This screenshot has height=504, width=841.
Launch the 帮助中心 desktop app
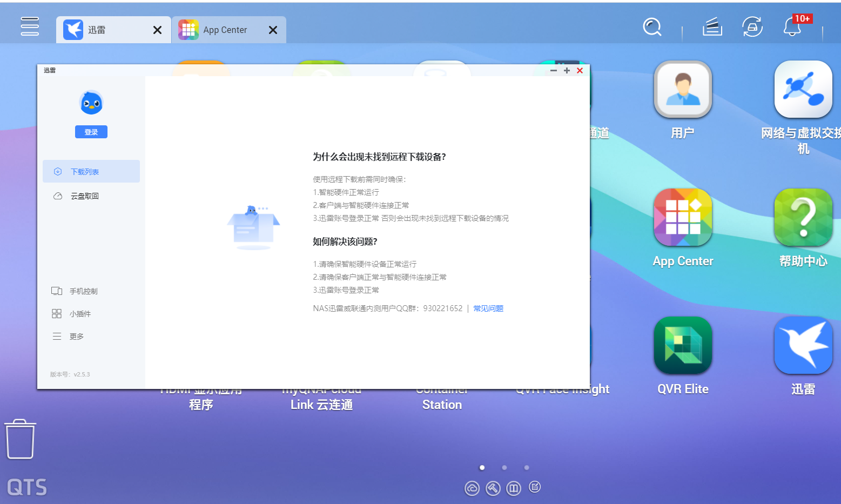pos(803,217)
